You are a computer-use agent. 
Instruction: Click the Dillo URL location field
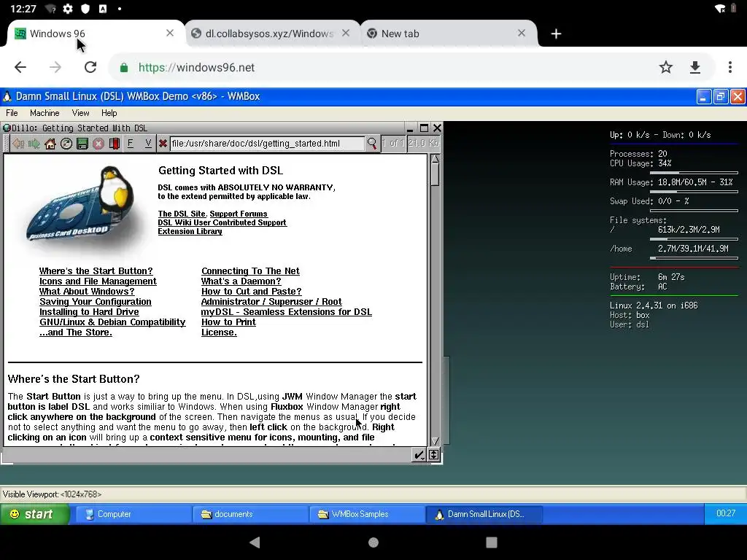click(267, 144)
